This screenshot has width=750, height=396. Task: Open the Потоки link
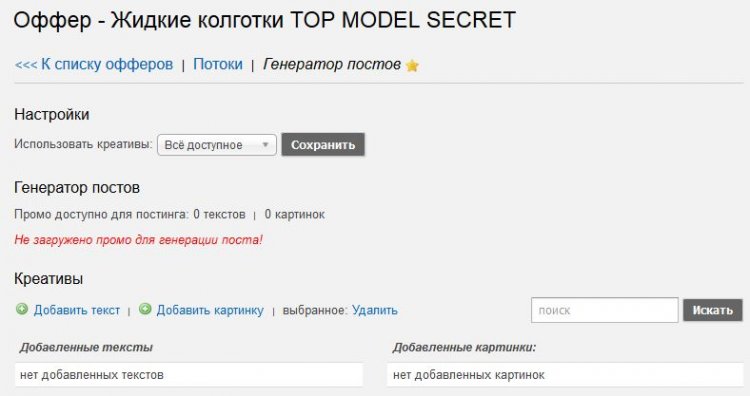pyautogui.click(x=218, y=64)
